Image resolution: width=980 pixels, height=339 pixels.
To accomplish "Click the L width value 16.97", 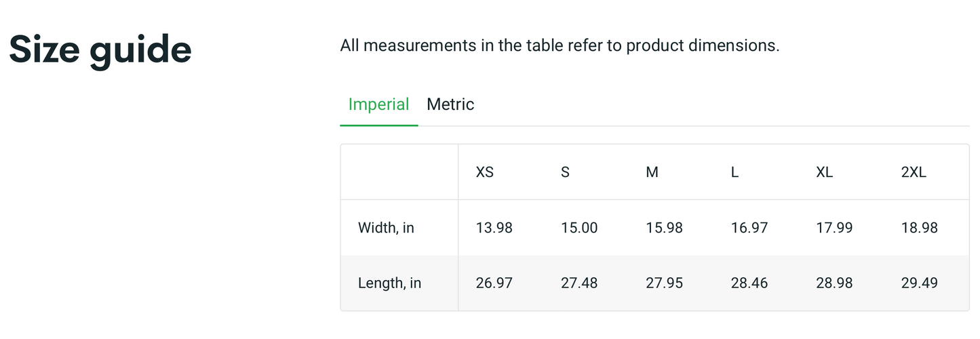I will pos(749,228).
